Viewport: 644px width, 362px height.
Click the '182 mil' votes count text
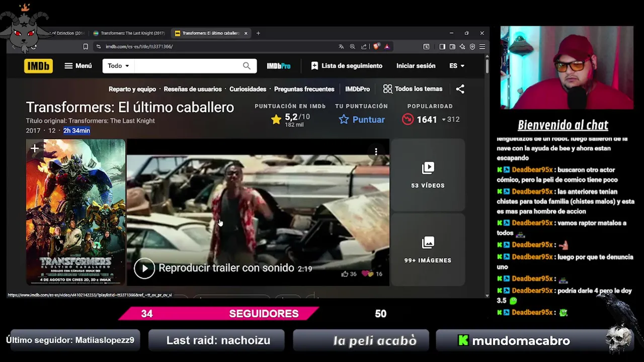click(x=294, y=125)
